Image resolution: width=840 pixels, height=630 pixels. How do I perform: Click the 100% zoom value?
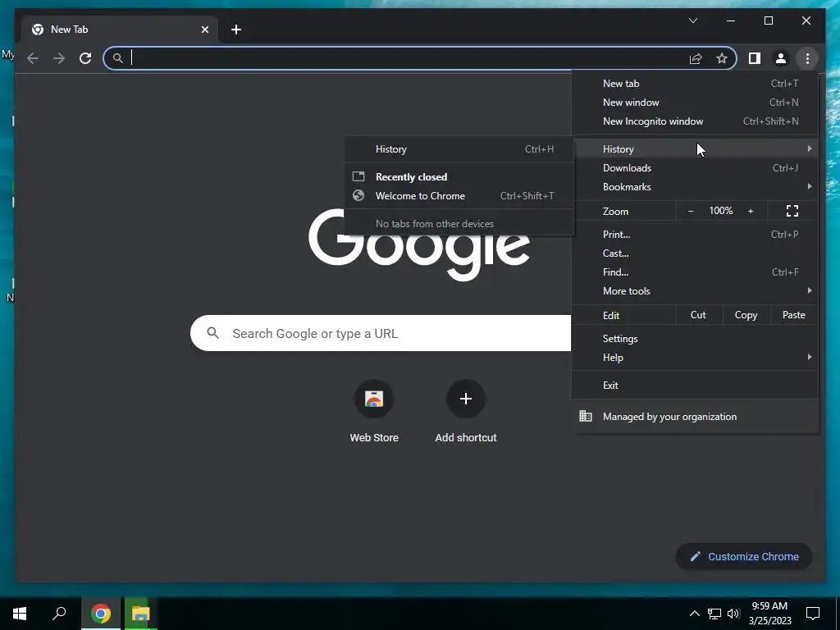pos(720,211)
